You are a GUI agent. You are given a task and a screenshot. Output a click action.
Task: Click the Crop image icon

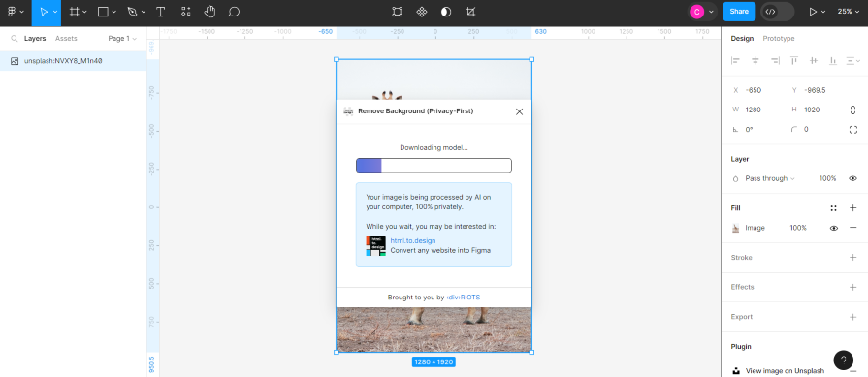click(x=470, y=12)
